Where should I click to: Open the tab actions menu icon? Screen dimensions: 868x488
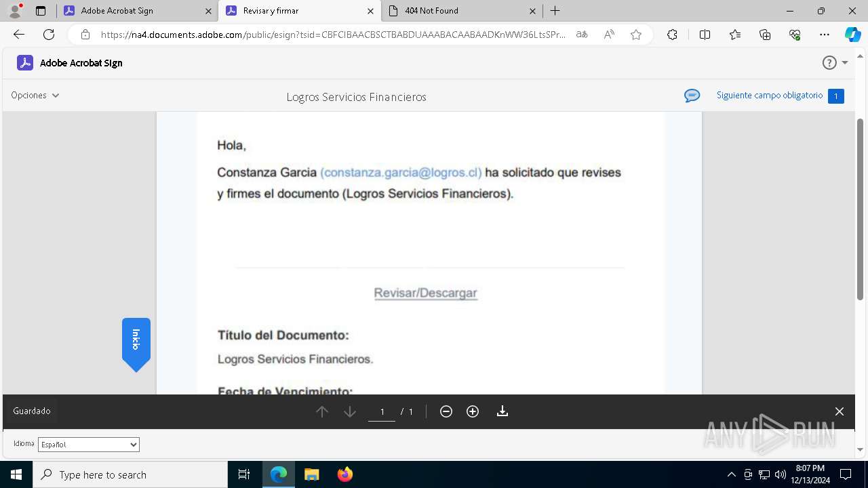click(41, 11)
